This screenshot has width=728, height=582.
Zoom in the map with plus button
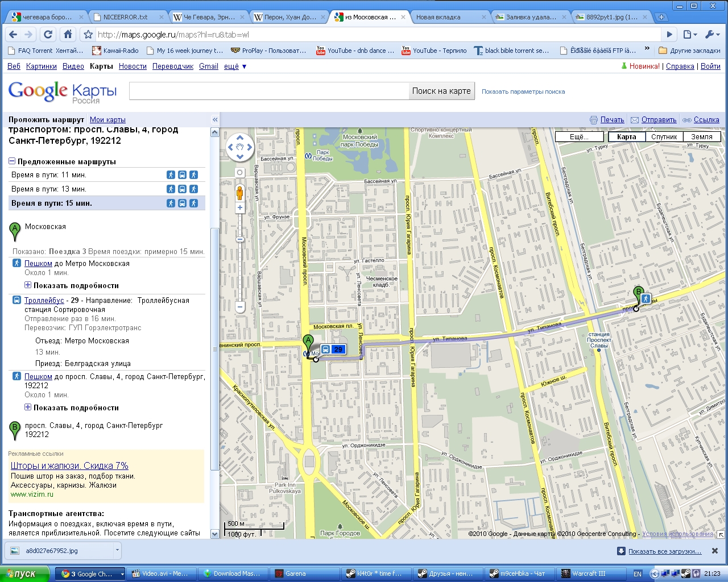[240, 208]
